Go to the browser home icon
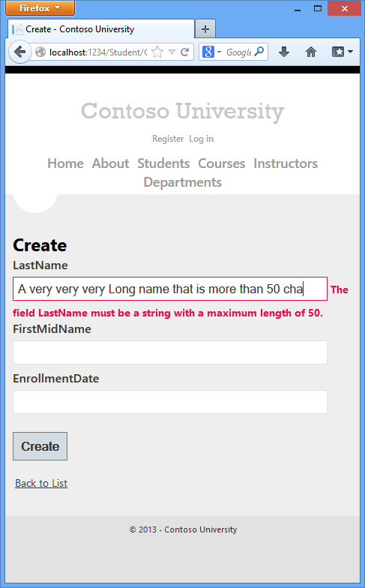365x588 pixels. click(311, 52)
